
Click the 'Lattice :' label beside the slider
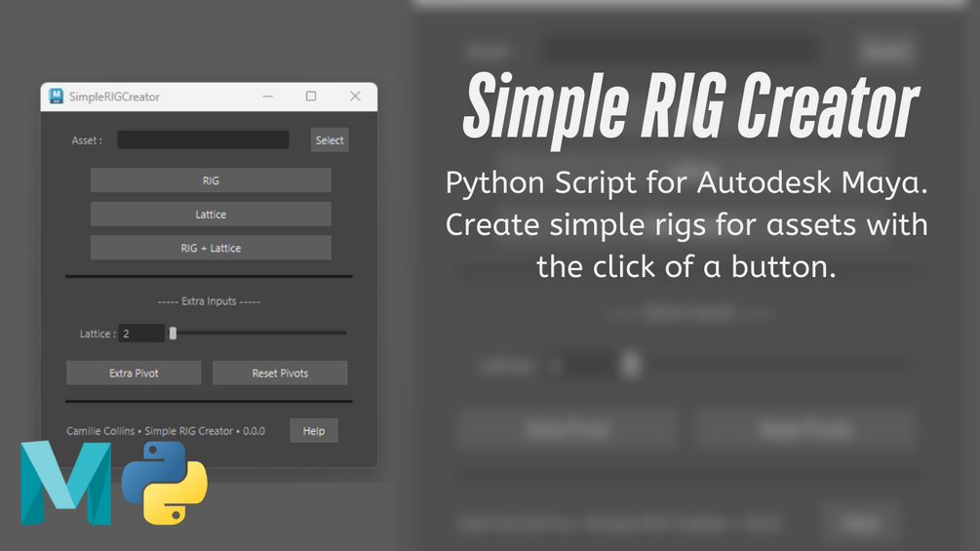click(98, 334)
